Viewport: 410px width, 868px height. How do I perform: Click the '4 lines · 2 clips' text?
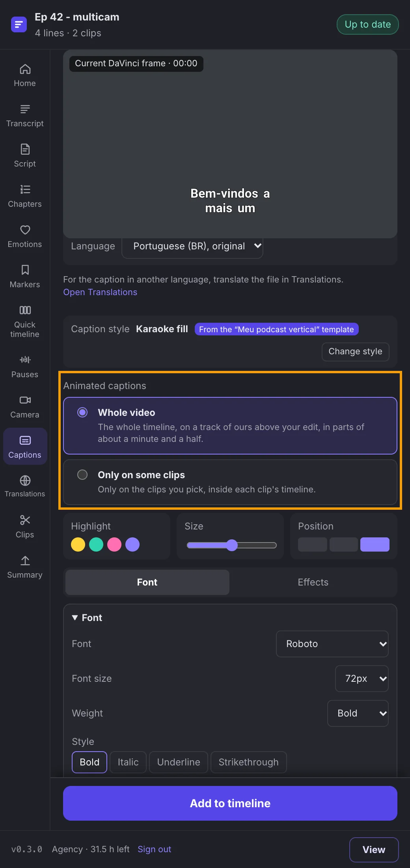tap(68, 33)
